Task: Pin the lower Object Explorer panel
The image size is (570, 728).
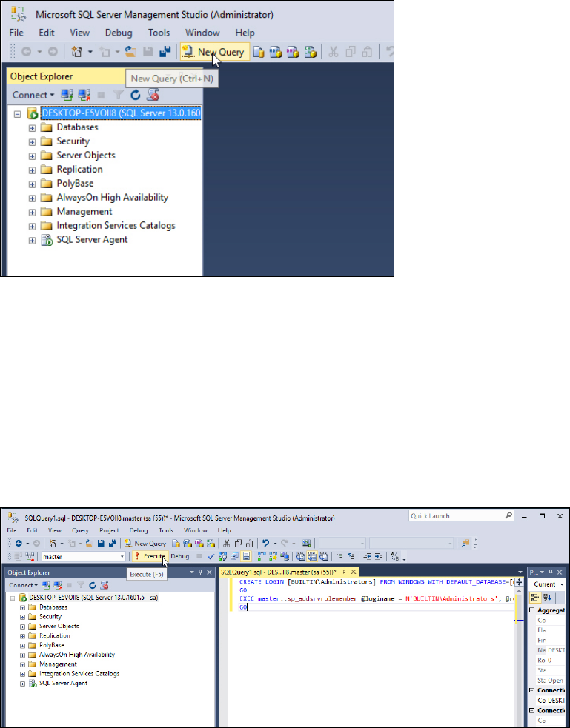Action: tap(201, 572)
